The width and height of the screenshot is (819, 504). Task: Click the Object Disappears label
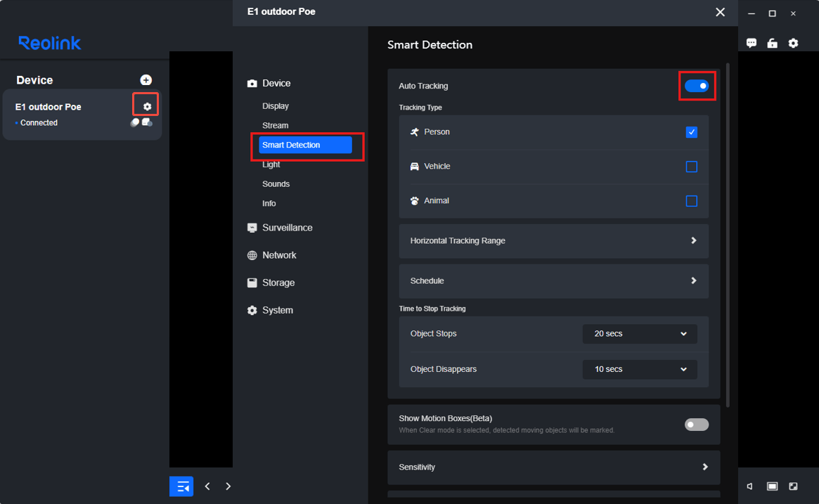coord(444,369)
